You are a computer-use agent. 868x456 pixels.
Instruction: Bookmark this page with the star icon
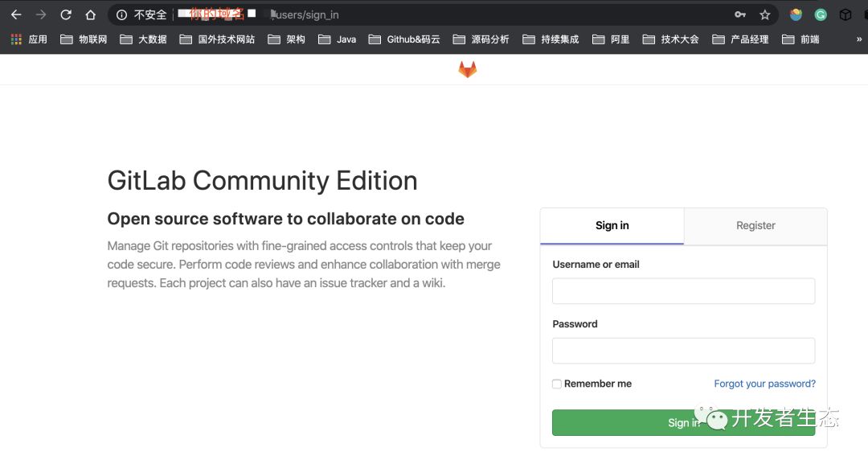765,15
